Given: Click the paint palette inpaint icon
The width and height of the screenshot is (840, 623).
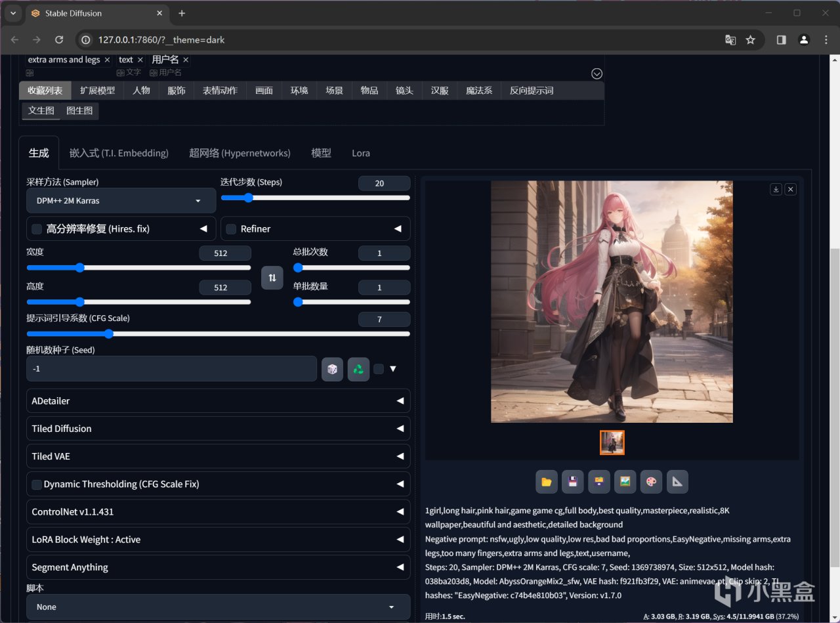Looking at the screenshot, I should (651, 482).
